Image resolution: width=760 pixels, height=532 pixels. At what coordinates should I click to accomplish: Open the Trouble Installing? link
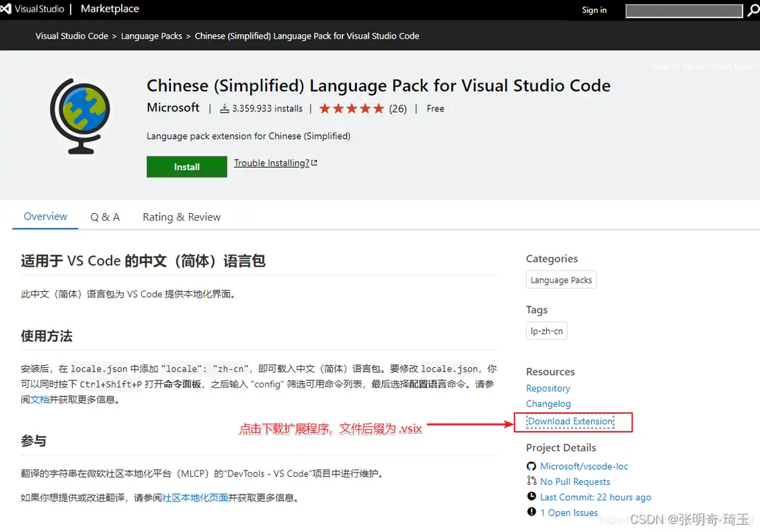271,163
